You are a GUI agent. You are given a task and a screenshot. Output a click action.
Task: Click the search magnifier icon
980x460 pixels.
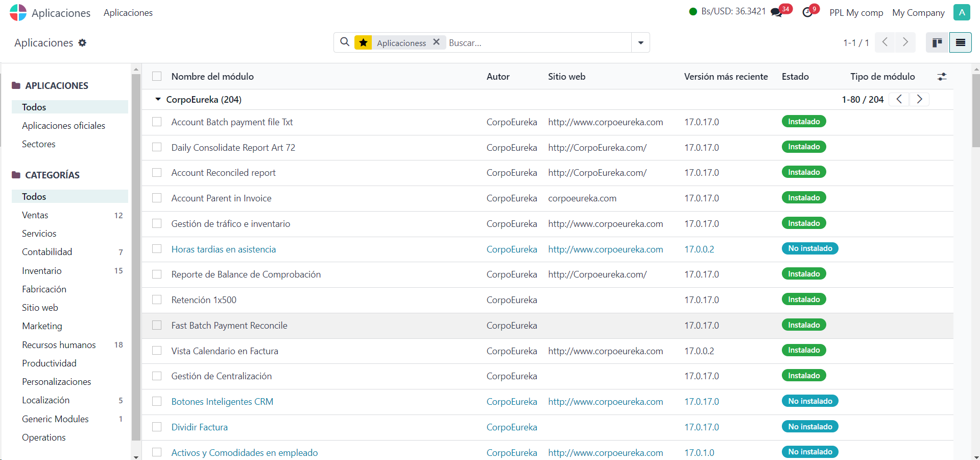click(x=345, y=42)
